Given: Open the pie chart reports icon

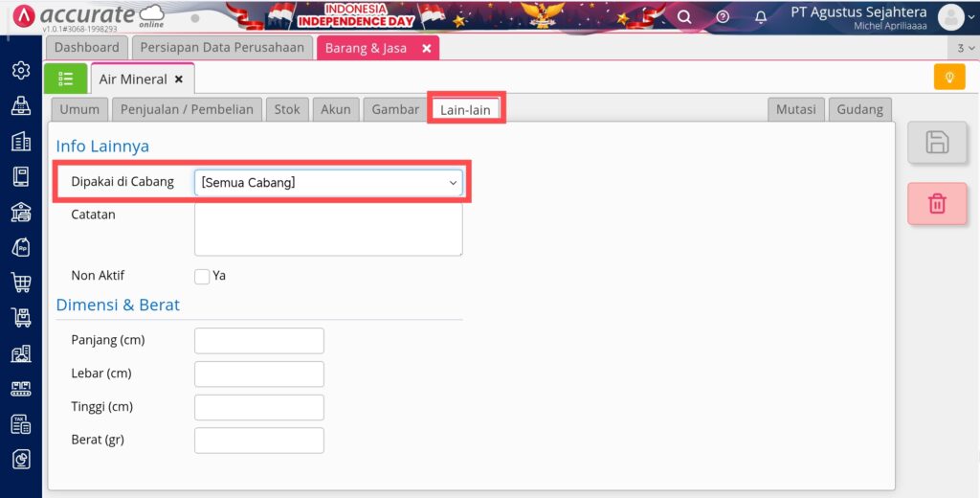Looking at the screenshot, I should (x=21, y=461).
